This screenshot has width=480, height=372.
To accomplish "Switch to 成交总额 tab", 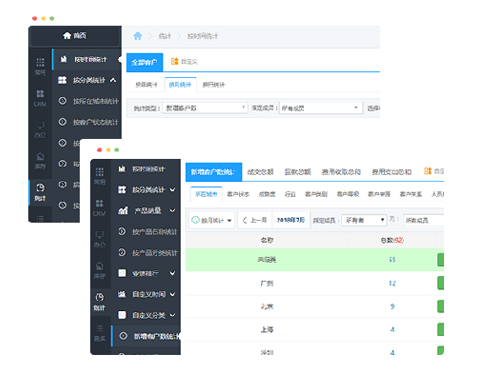I will pos(260,172).
